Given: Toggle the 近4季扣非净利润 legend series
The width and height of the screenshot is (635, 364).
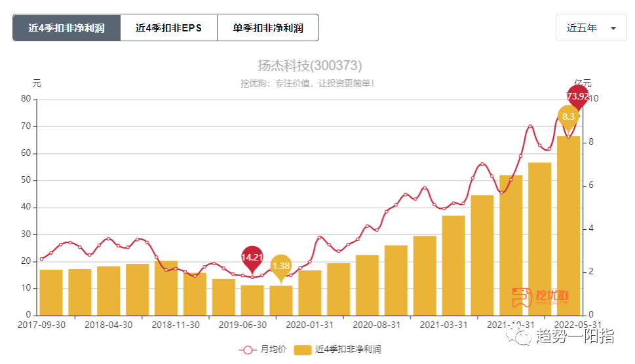Looking at the screenshot, I should [x=337, y=349].
